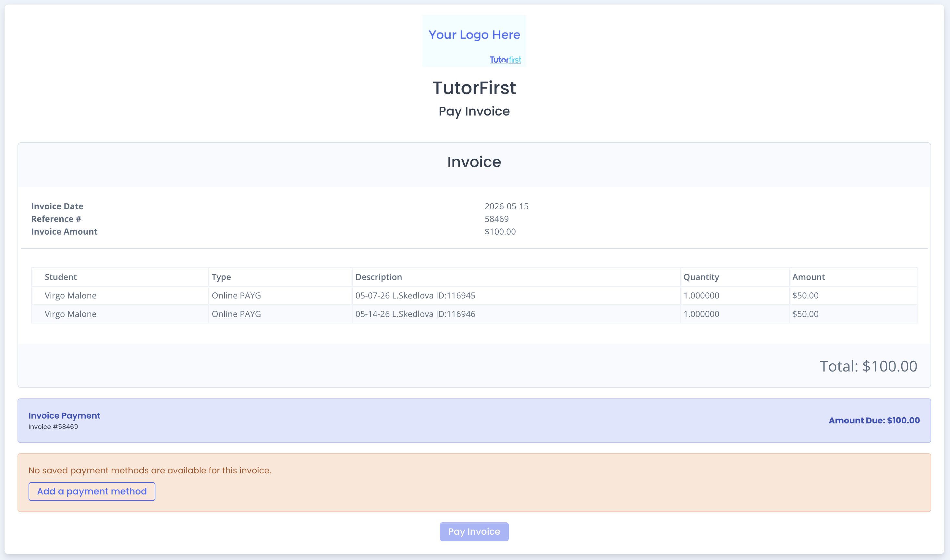The height and width of the screenshot is (560, 950).
Task: Click the Tutorfirst logo mark
Action: [x=505, y=60]
